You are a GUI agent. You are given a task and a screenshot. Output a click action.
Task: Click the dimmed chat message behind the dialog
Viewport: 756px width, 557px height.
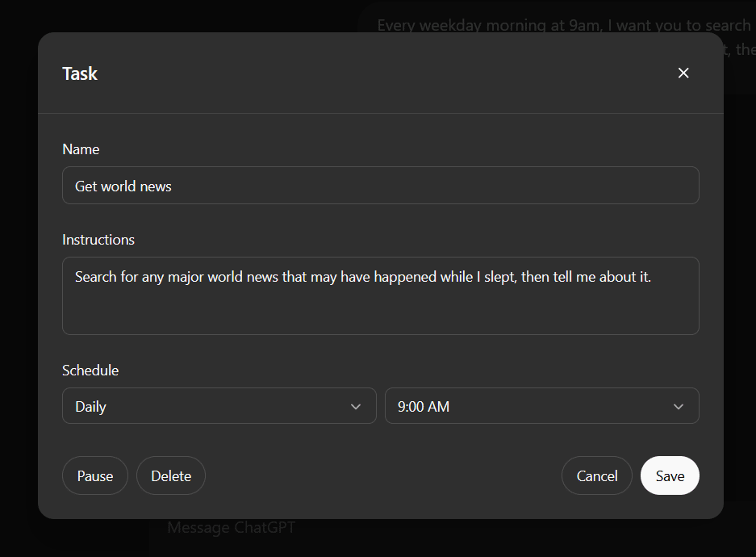pos(565,24)
